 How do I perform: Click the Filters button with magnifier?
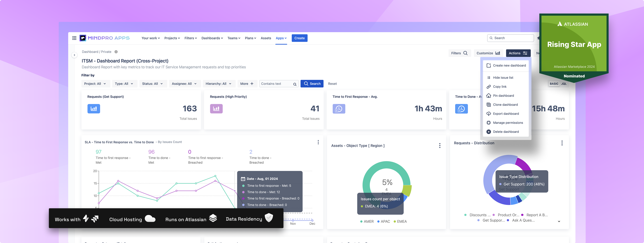click(x=459, y=53)
